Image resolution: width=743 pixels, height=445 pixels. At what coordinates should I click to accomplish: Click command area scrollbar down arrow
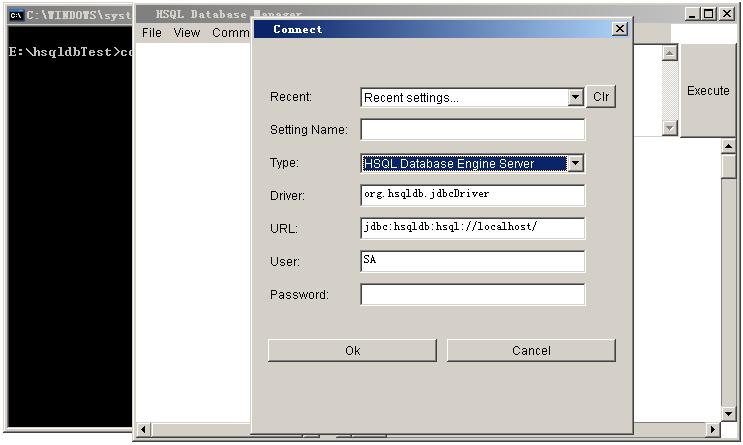(669, 127)
